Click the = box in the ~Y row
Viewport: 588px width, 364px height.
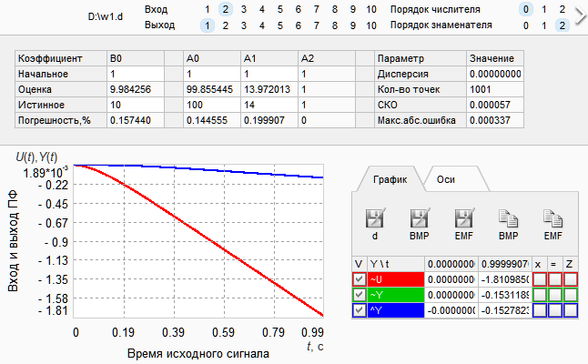(x=555, y=295)
